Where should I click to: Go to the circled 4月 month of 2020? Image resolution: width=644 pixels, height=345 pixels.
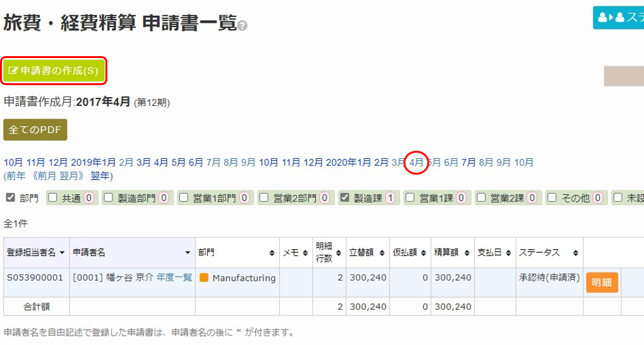[416, 163]
